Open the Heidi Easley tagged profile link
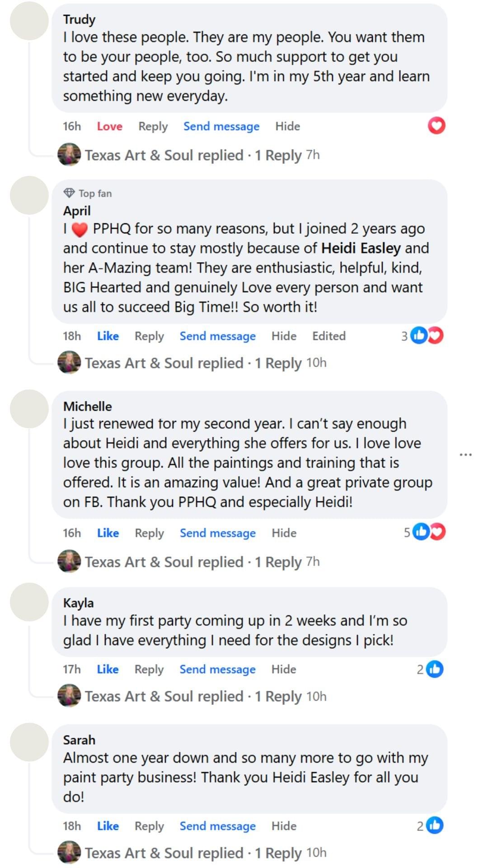Screen dimensions: 488x868 pos(361,248)
